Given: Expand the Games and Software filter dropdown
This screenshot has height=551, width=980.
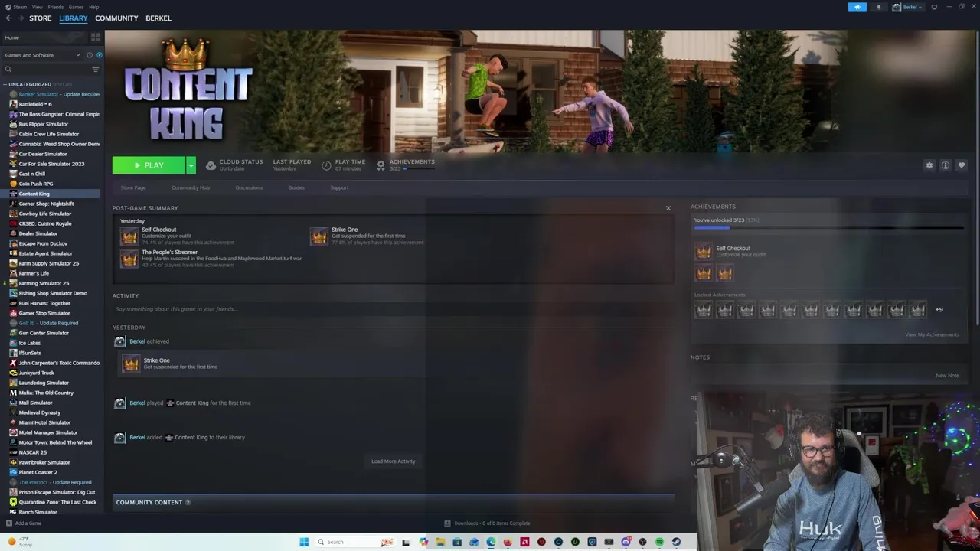Looking at the screenshot, I should [x=42, y=55].
